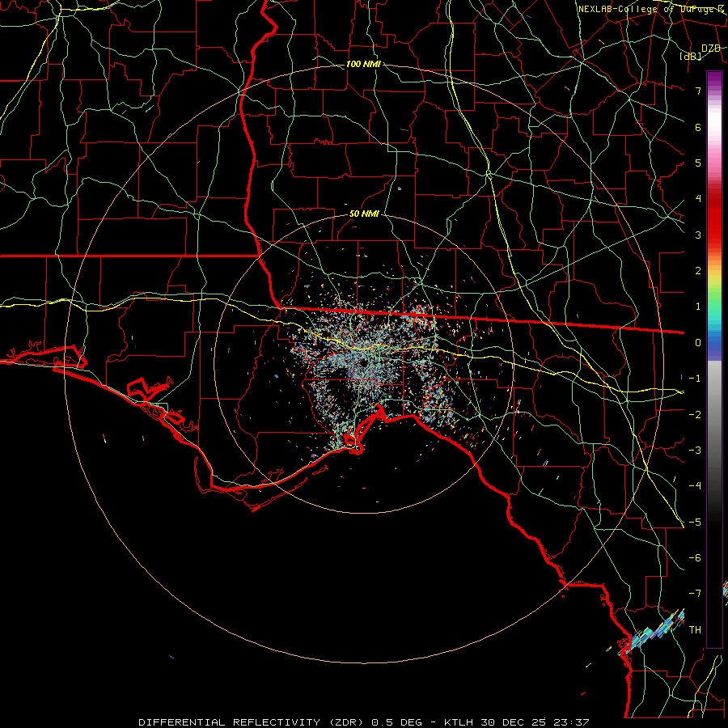Click the "3" value on the color scale
This screenshot has height=728, width=728.
point(698,235)
